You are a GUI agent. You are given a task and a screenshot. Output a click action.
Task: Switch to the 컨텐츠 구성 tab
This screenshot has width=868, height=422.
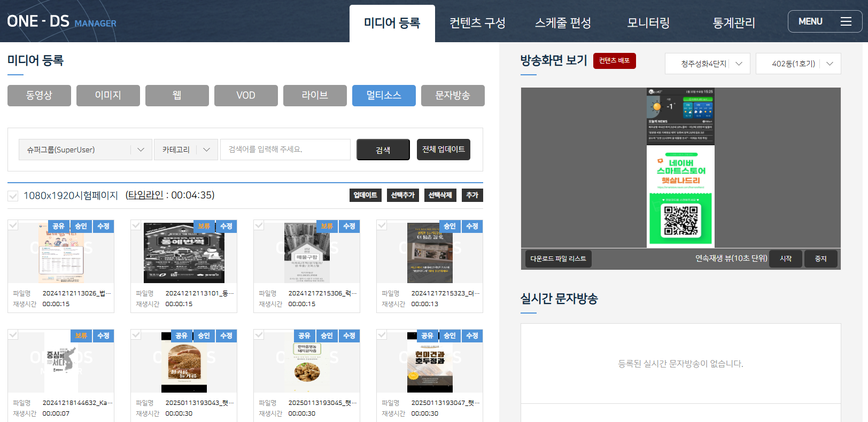coord(477,23)
